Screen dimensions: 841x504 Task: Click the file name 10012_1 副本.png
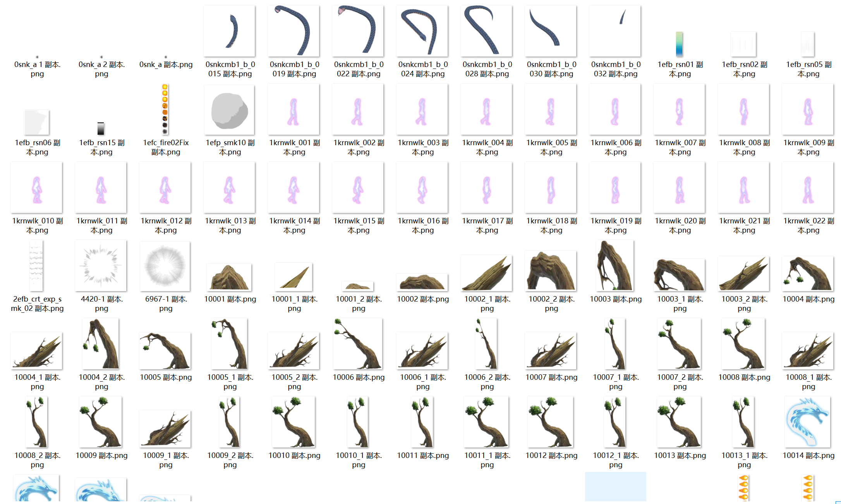coord(616,460)
